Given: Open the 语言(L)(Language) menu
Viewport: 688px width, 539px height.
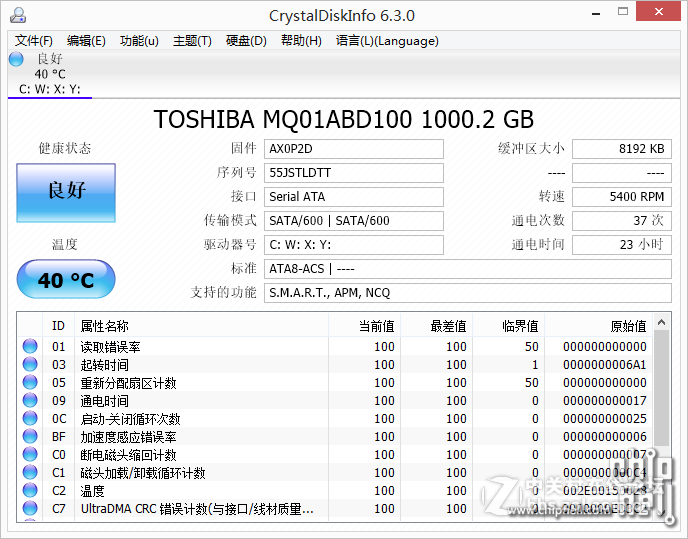Looking at the screenshot, I should (387, 41).
